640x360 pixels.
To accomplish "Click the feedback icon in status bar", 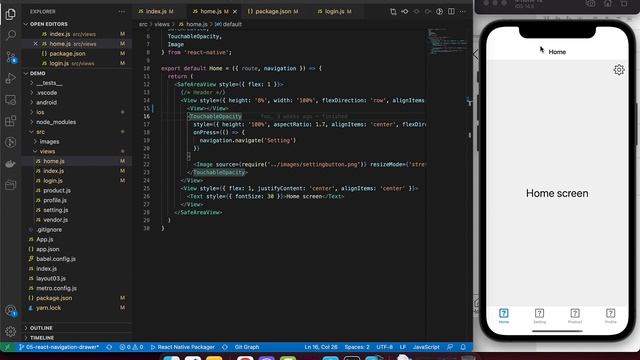I will pyautogui.click(x=450, y=347).
